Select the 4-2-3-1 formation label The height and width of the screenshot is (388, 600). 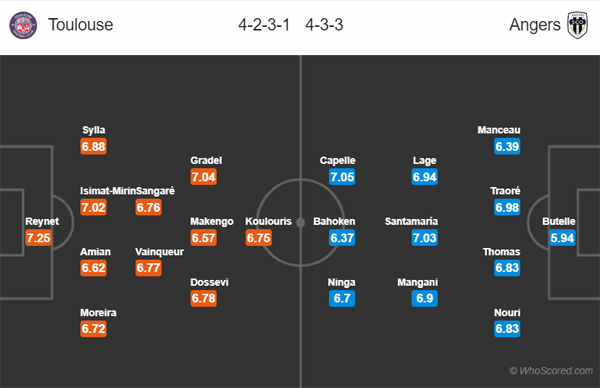click(264, 25)
